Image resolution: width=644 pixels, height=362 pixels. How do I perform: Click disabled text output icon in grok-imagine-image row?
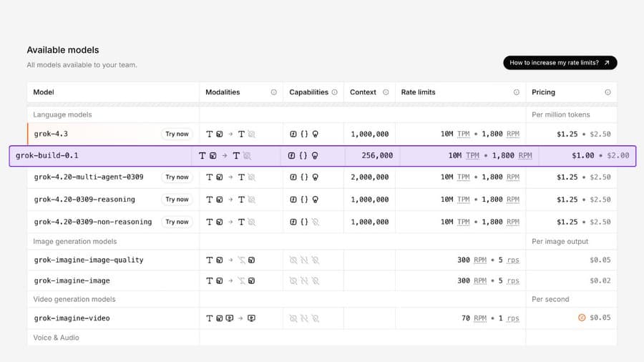coord(241,280)
